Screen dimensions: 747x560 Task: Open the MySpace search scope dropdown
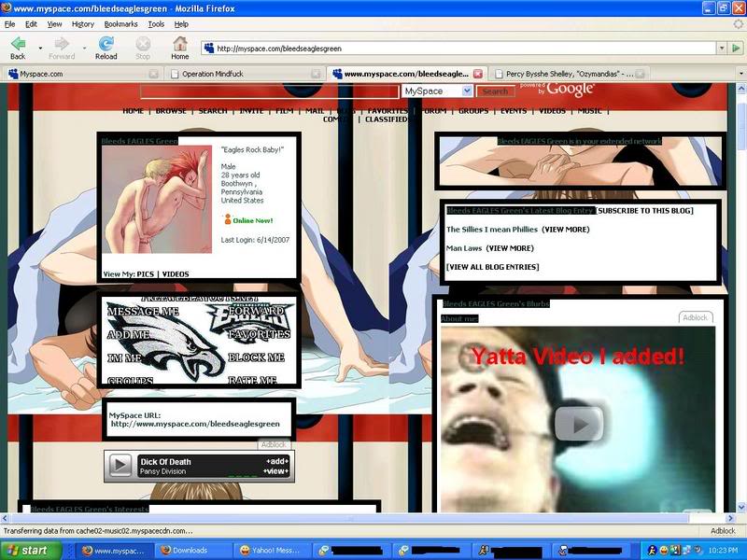click(x=467, y=91)
